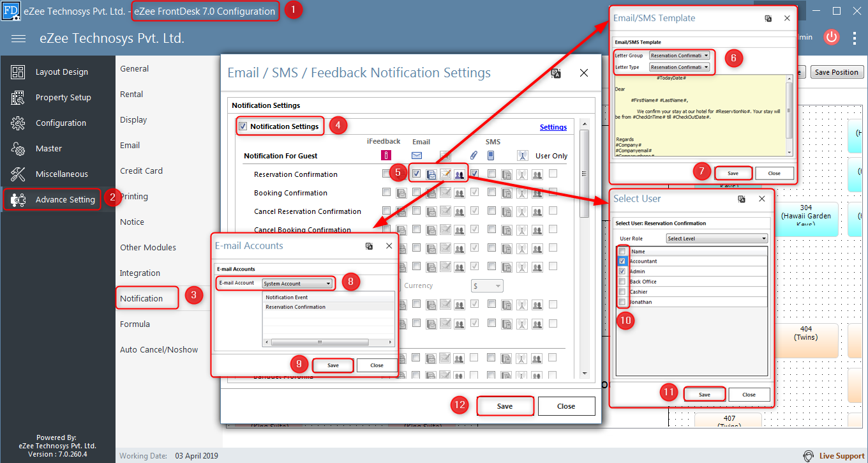Check Back Office in Select User list
Viewport: 868px width, 463px height.
click(x=622, y=282)
